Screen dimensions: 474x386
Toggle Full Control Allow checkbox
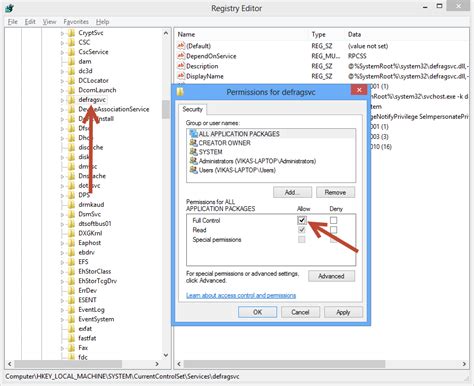pos(302,220)
